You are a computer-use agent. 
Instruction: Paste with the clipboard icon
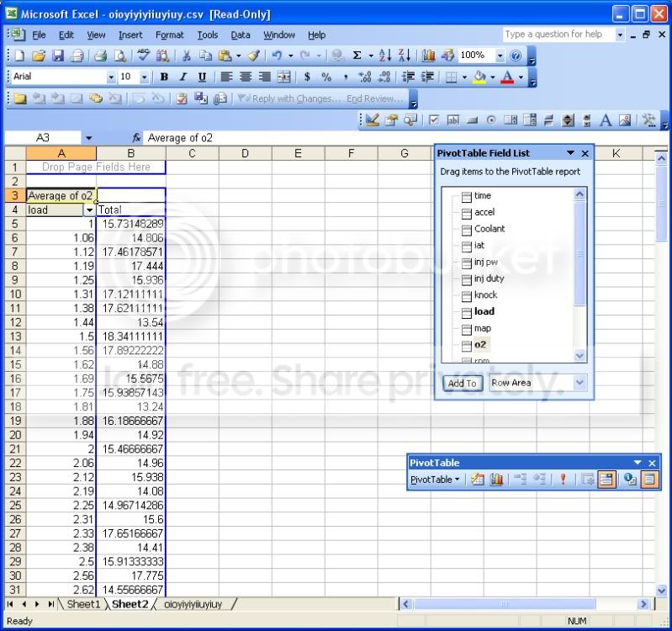click(225, 56)
